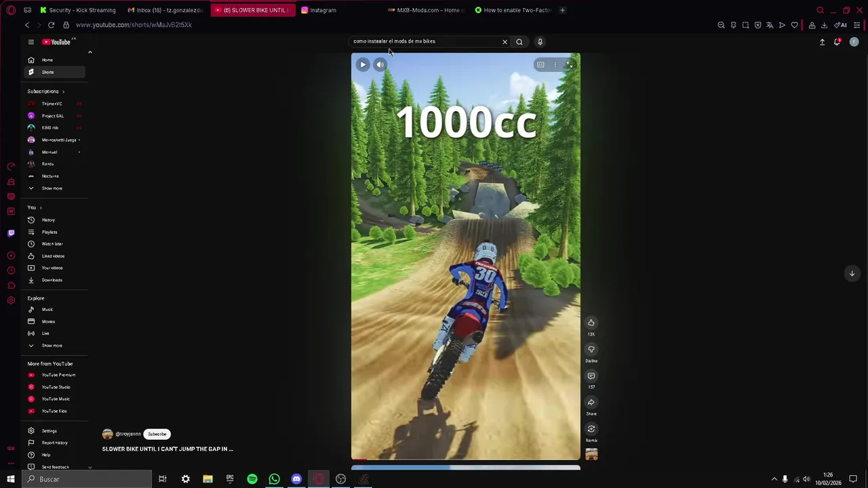Seek using the Short's red progress bar

pyautogui.click(x=465, y=459)
